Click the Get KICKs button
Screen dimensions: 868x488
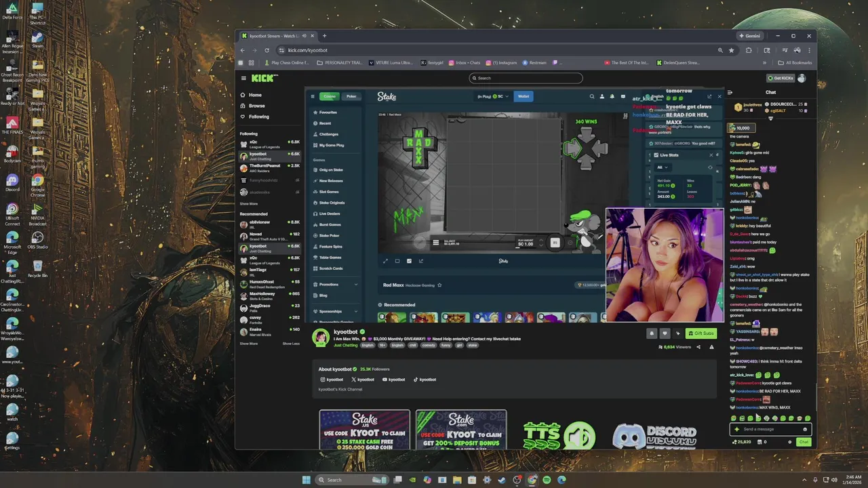point(780,78)
